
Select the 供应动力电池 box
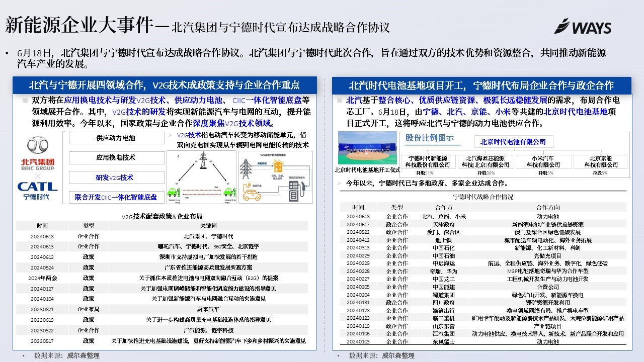116,138
